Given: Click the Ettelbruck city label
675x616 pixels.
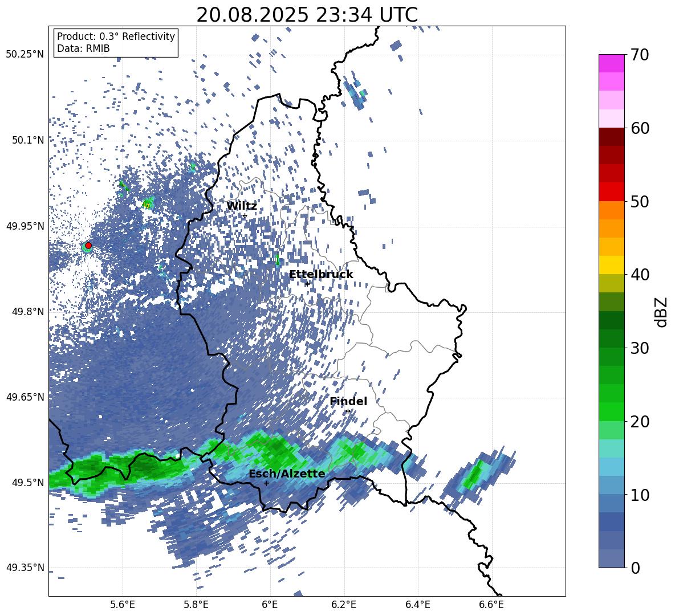Looking at the screenshot, I should [x=321, y=275].
